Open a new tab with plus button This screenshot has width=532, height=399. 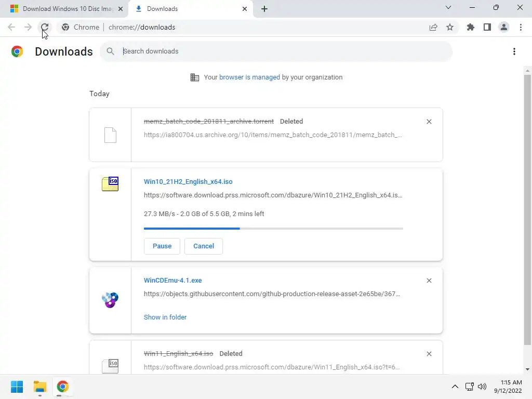264,9
